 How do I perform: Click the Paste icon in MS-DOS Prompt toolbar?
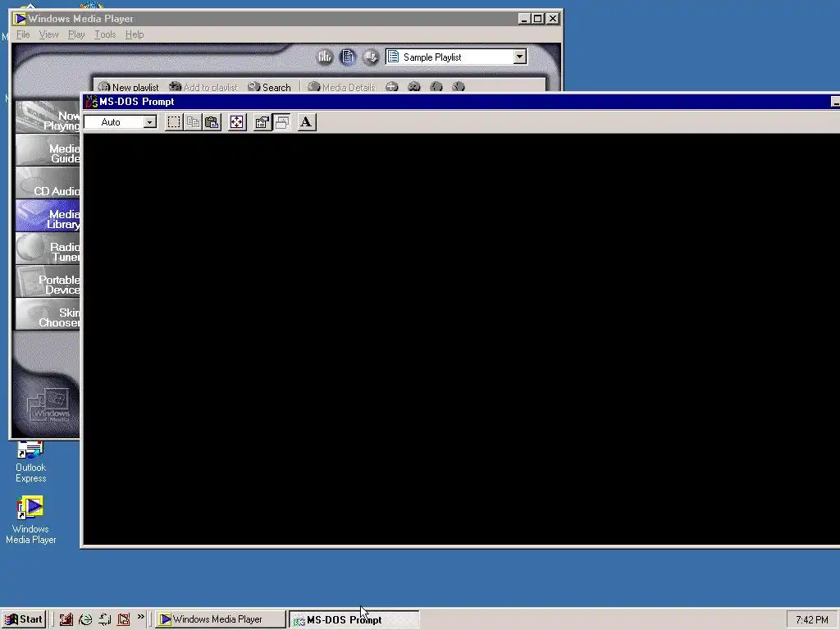click(x=212, y=122)
